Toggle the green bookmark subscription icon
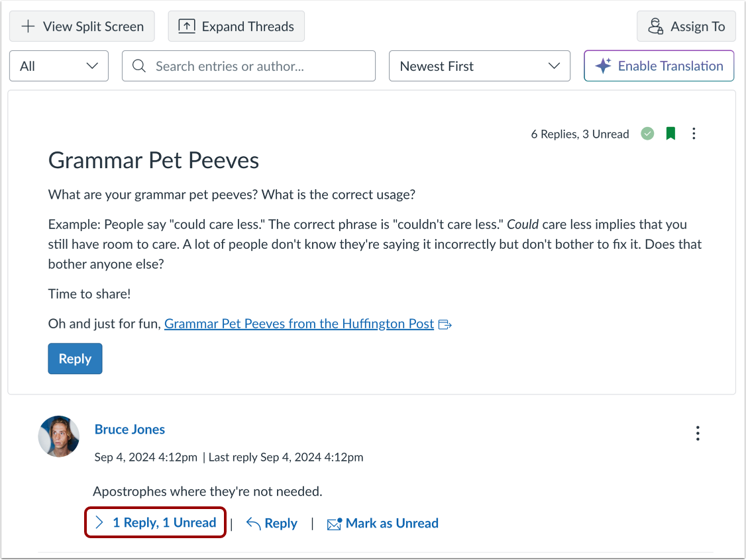Screen dimensions: 746x560 [670, 133]
